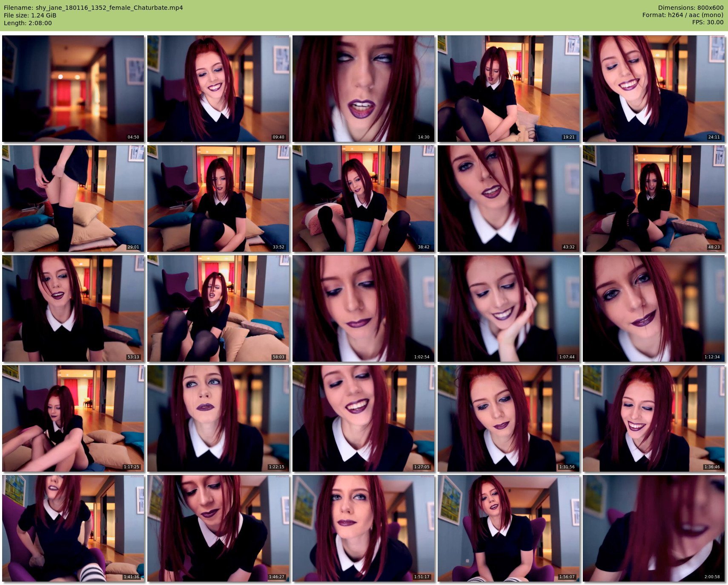728x585 pixels.
Task: Select the thumbnail timestamped 1:56:07
Action: coord(509,528)
